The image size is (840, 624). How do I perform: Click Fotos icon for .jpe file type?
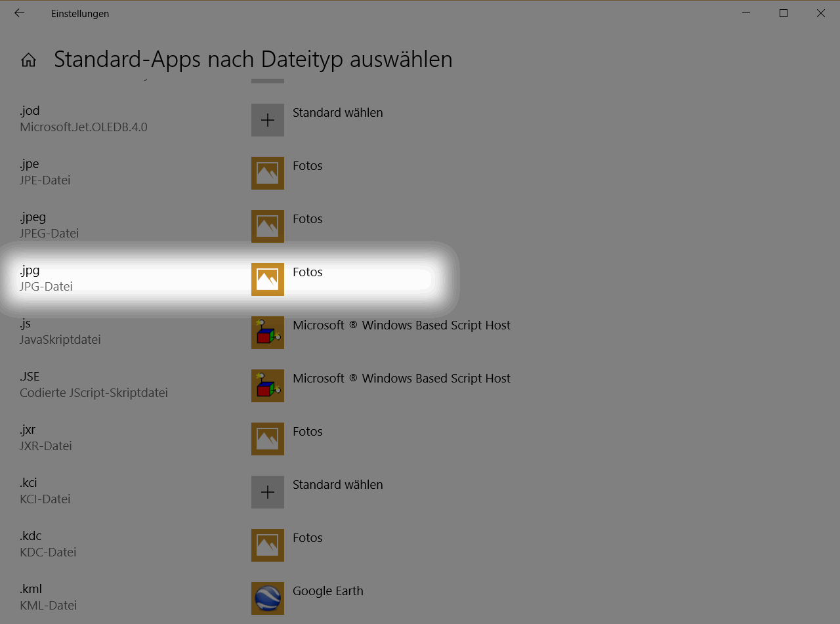268,173
